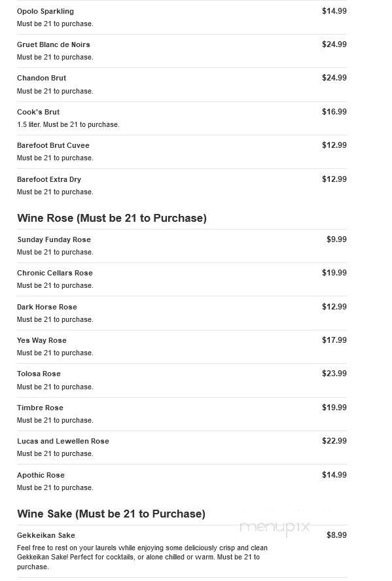Screen dimensions: 392x581
Task: Click the Wine Sake section heading
Action: 111,514
